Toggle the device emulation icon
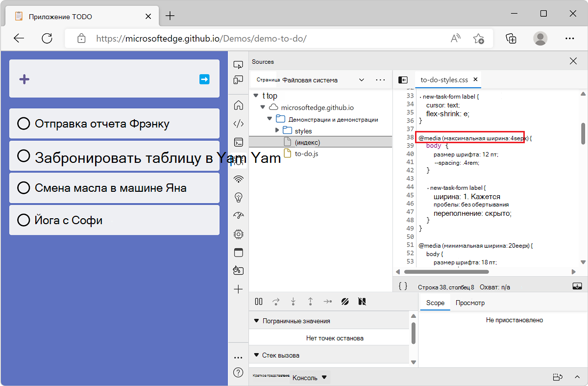The image size is (588, 386). (x=238, y=80)
